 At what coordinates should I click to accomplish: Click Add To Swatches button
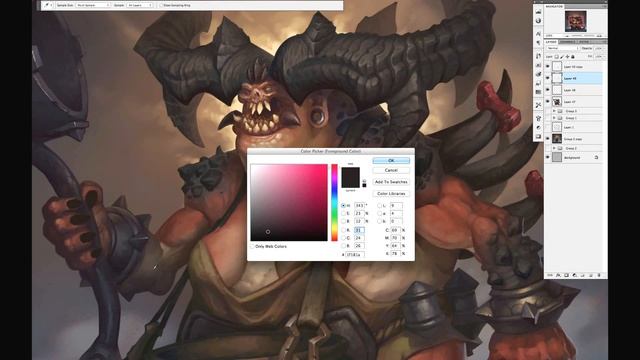coord(391,182)
